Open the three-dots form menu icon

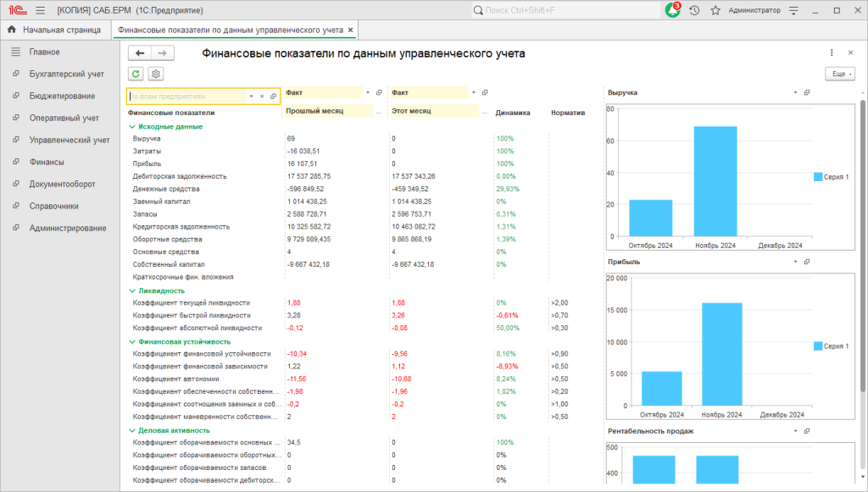pos(832,53)
